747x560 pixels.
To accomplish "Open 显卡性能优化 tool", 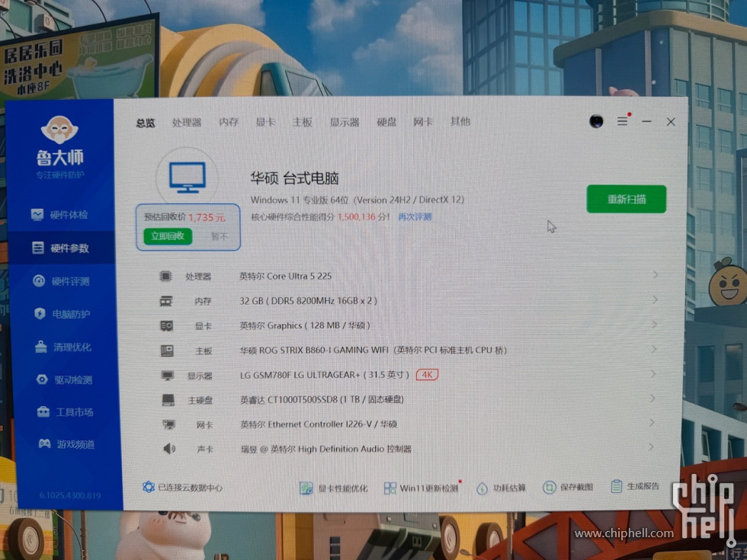I will click(x=334, y=488).
